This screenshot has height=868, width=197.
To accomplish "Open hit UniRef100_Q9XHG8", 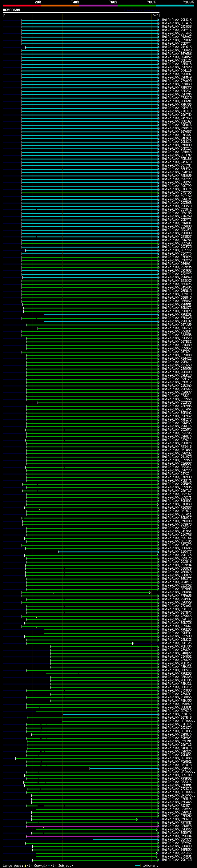I will click(176, 84).
